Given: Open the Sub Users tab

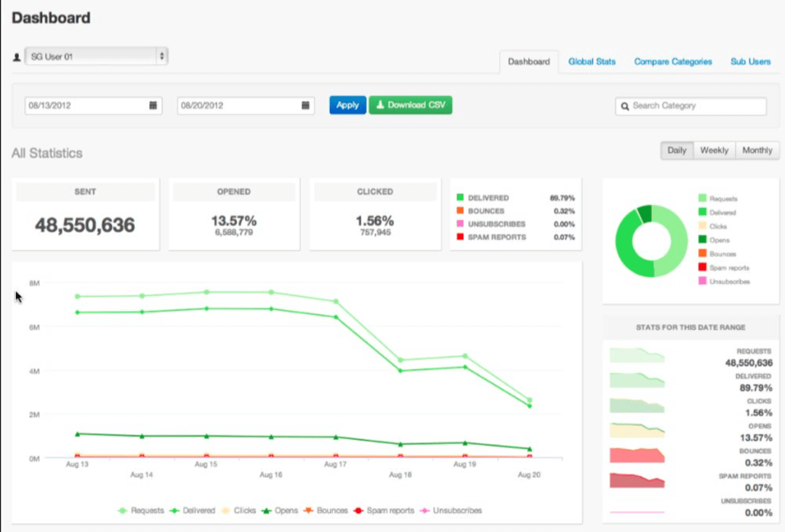Looking at the screenshot, I should coord(750,62).
